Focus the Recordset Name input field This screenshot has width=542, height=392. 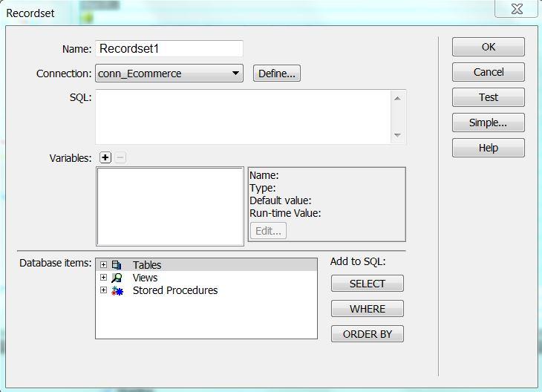[169, 48]
